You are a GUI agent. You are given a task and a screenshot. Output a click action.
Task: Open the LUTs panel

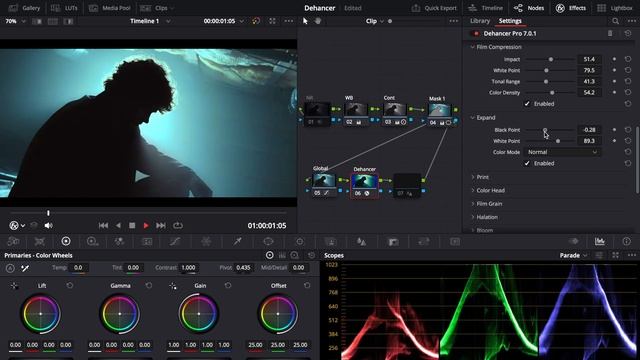(64, 8)
